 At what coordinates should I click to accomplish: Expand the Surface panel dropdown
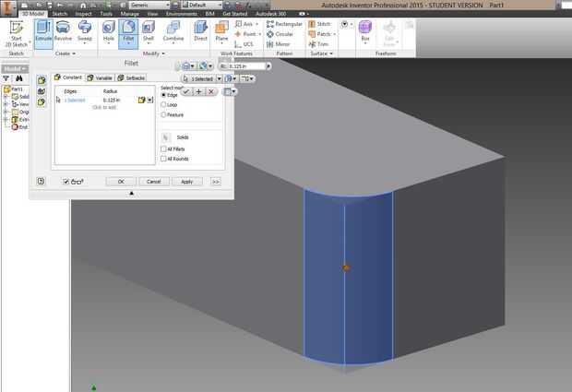click(321, 53)
